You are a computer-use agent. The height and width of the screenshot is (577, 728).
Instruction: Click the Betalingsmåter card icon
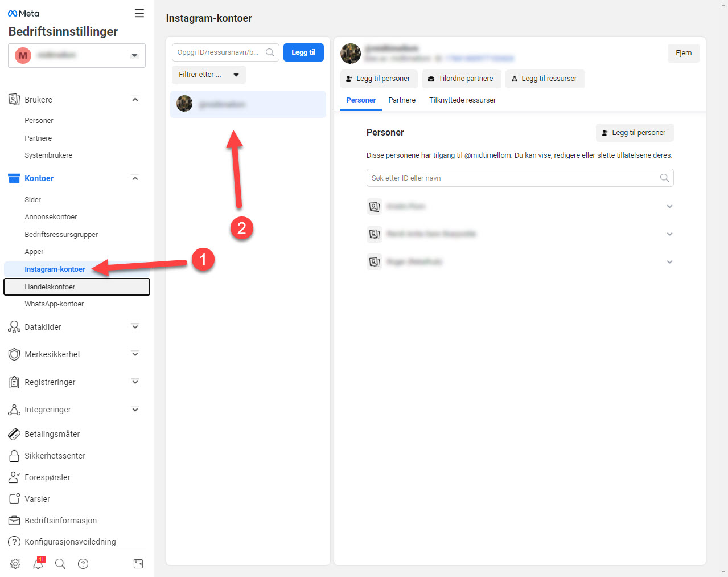(14, 434)
